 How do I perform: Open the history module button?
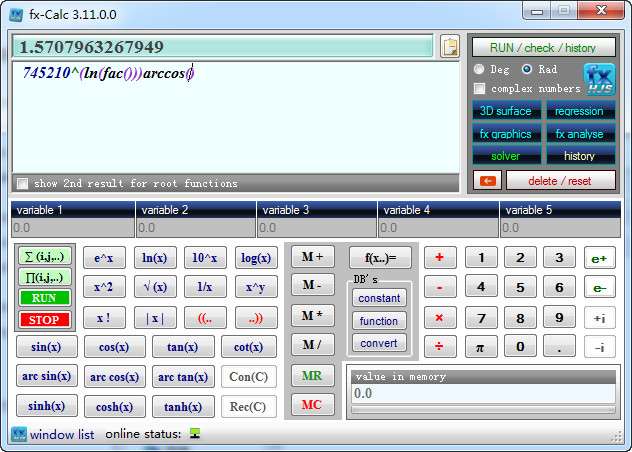(580, 156)
